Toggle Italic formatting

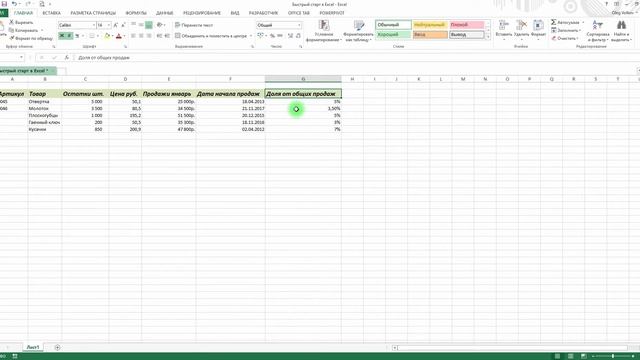pyautogui.click(x=69, y=36)
